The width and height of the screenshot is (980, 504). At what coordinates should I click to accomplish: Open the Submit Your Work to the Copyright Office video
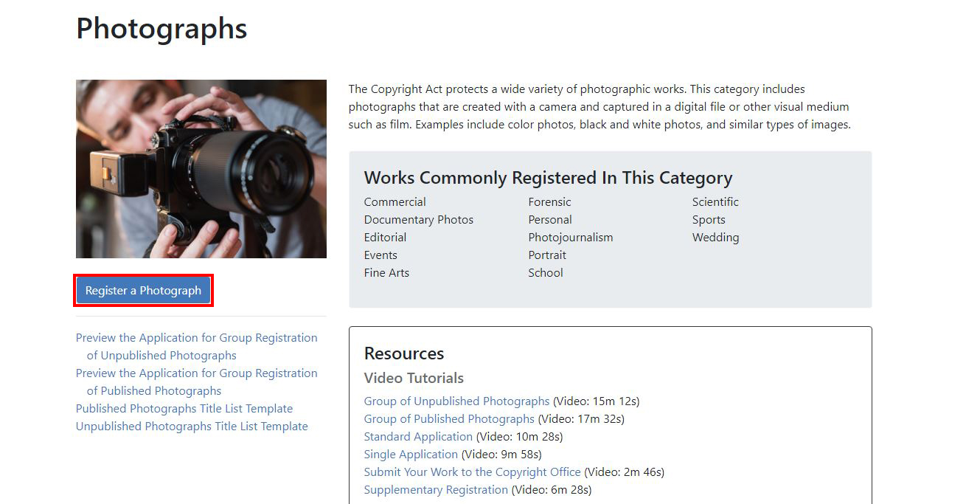[x=473, y=472]
